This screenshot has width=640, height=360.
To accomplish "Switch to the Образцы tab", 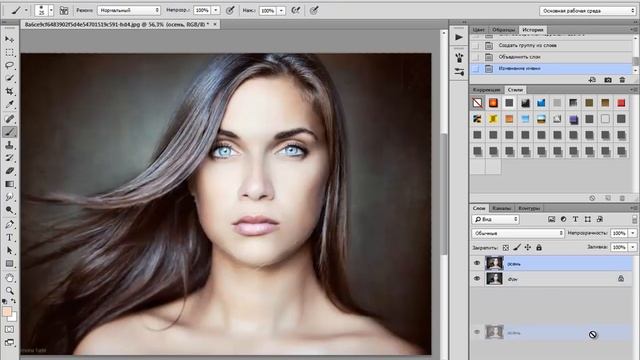I will tap(503, 30).
